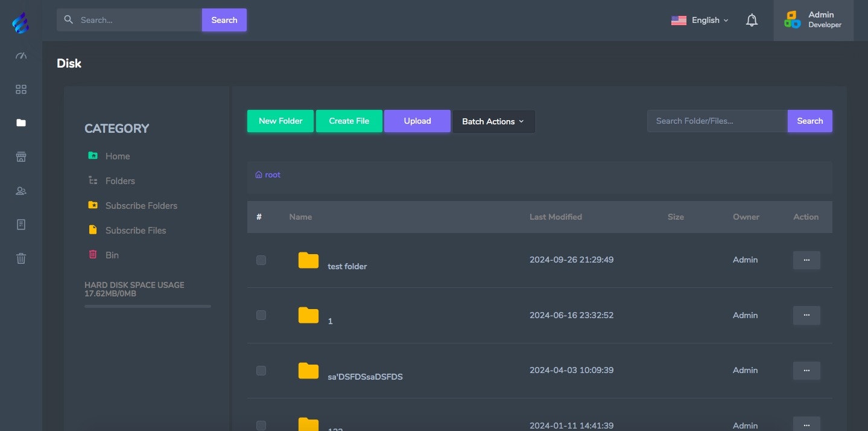
Task: Click the top bar Search button
Action: coord(224,20)
